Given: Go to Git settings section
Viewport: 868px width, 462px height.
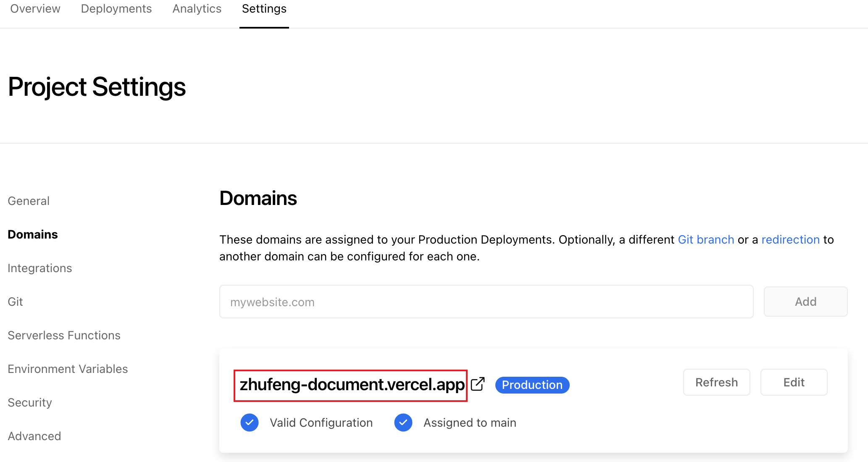Looking at the screenshot, I should pos(16,302).
